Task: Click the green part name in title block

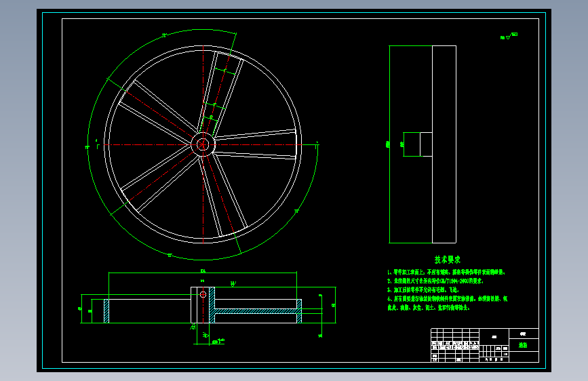Action: coord(523,345)
